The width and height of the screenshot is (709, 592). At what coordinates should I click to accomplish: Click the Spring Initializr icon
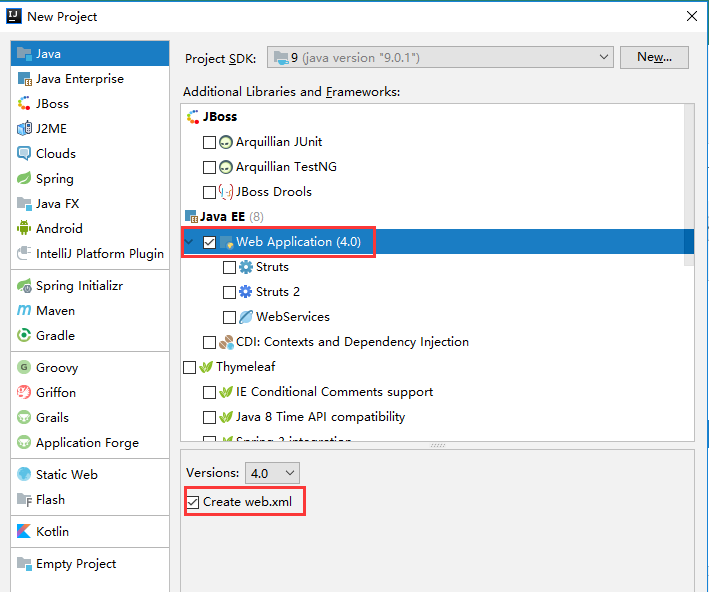(24, 285)
